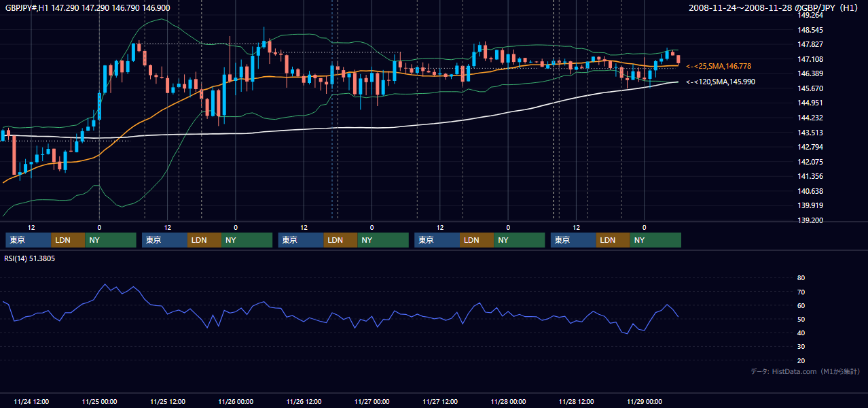868x408 pixels.
Task: Click the RSI axis value 20
Action: point(801,360)
